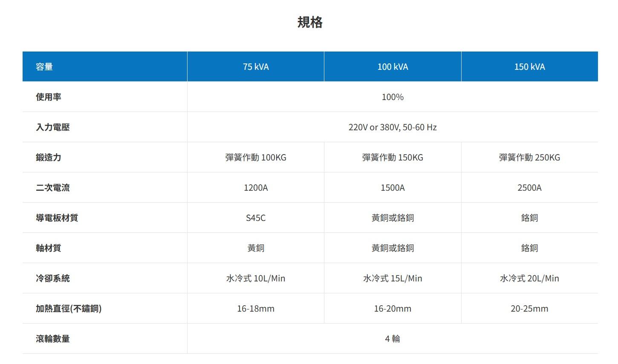Click 鉻銅 in the 導電板材質 row
This screenshot has height=364, width=618.
pos(529,218)
